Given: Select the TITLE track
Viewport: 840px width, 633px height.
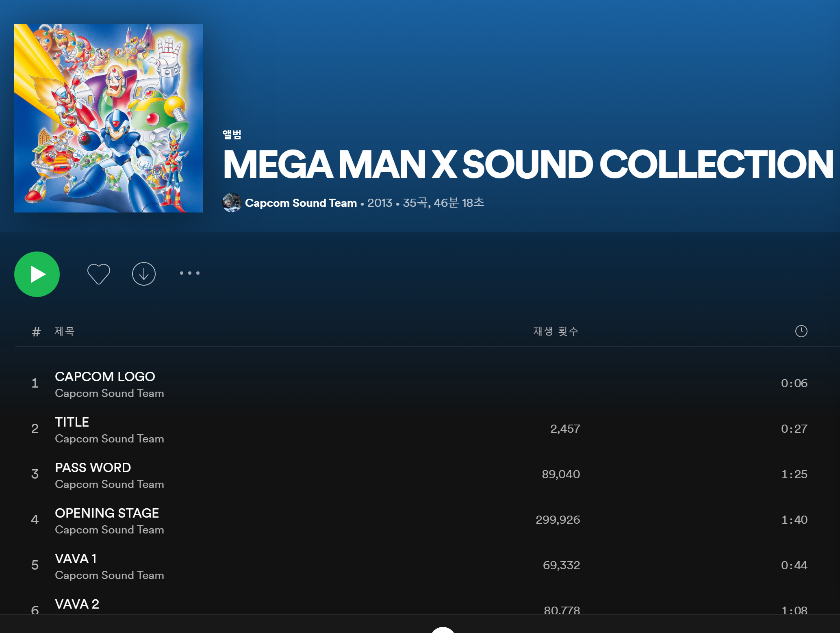Looking at the screenshot, I should tap(72, 422).
